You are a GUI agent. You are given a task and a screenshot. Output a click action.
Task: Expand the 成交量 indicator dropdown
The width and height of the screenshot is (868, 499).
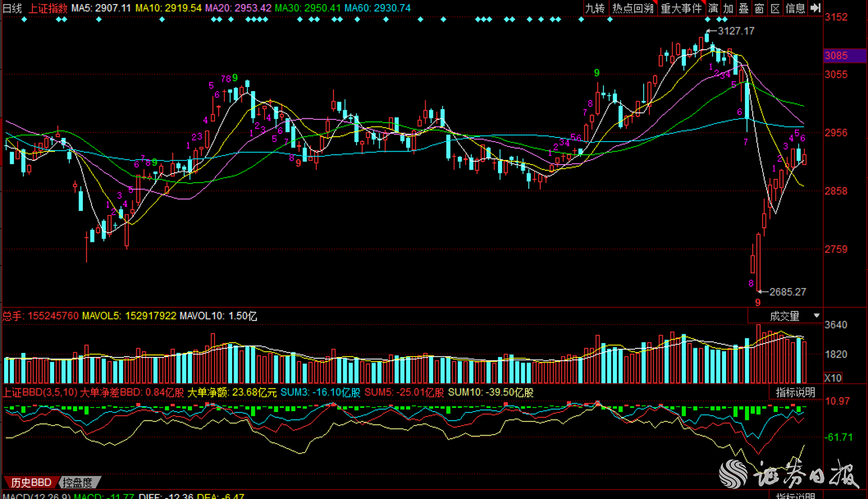tap(784, 315)
